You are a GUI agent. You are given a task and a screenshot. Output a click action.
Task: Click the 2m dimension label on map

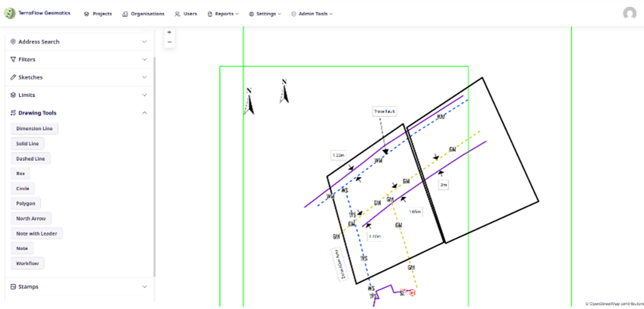point(443,185)
